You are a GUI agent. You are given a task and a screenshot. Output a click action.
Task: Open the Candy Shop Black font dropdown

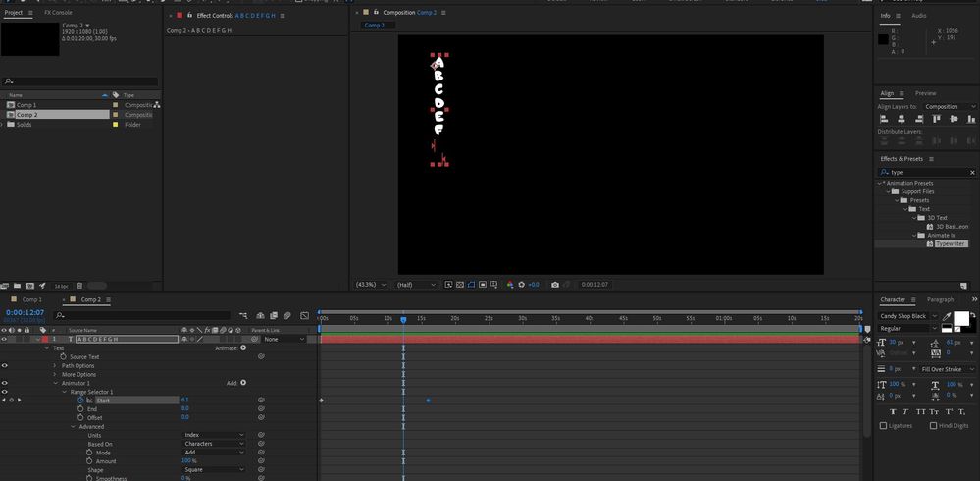click(908, 316)
